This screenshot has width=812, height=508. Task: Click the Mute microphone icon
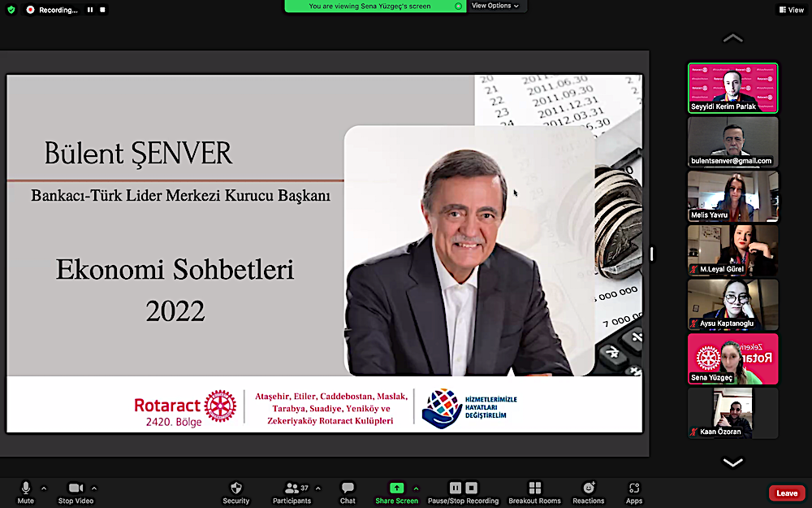25,488
